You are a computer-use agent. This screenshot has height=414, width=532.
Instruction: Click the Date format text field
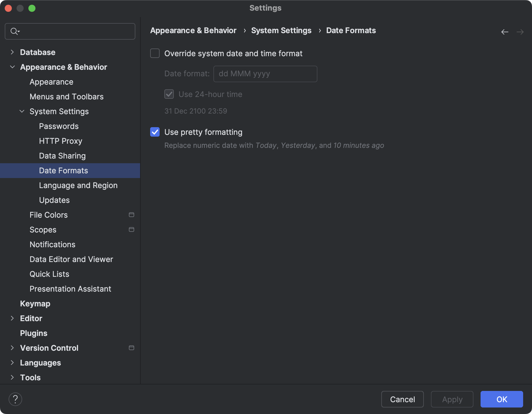tap(265, 74)
